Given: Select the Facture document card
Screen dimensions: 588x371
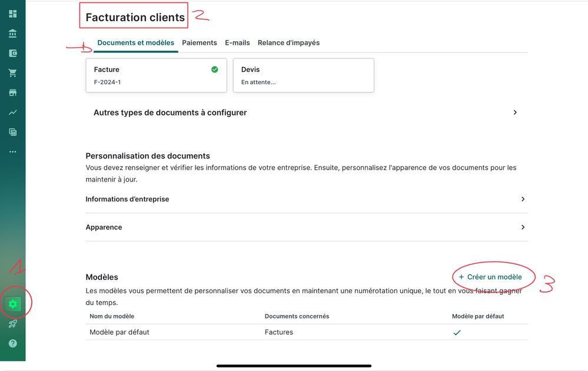Looking at the screenshot, I should (156, 75).
